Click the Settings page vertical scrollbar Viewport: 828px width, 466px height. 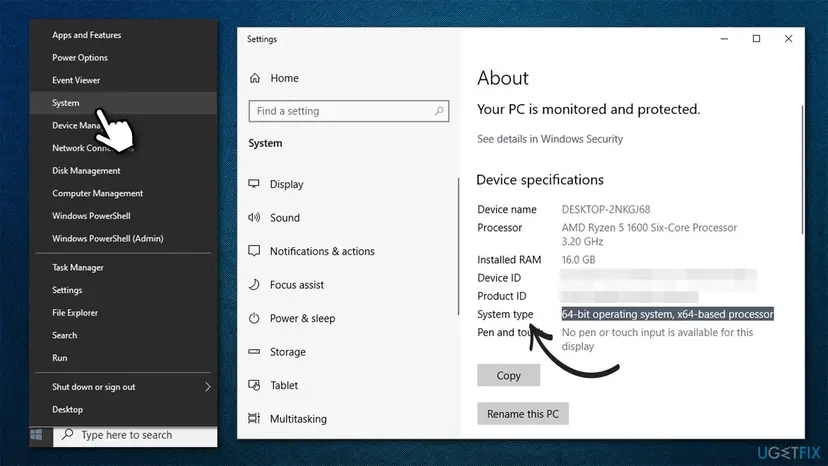click(x=802, y=169)
